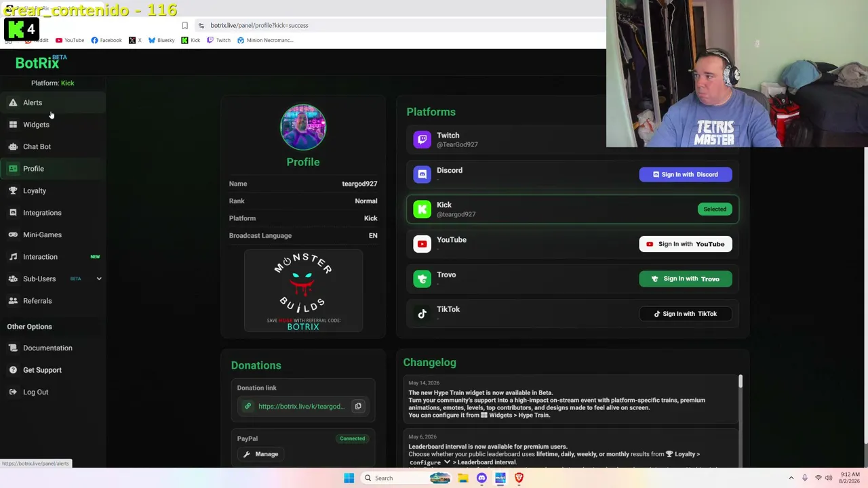
Task: Click the chain-link icon beside donation URL
Action: click(248, 406)
